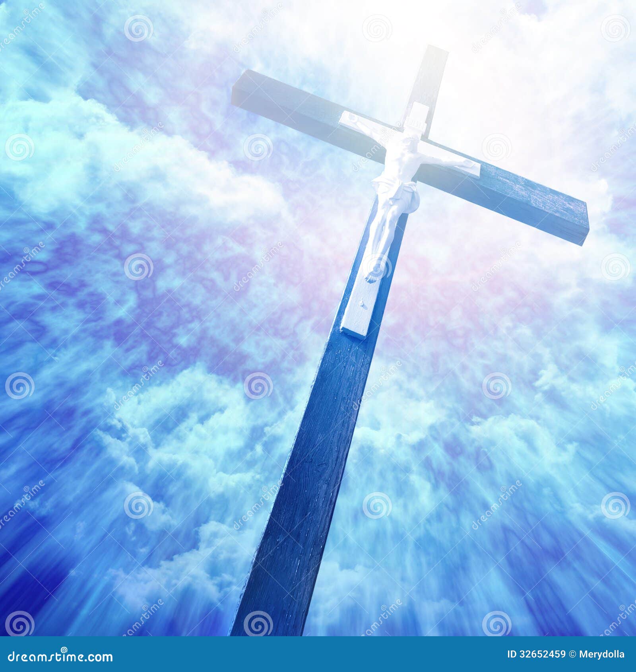This screenshot has height=672, width=636.
Task: Select the spiral watermark near the cross center
Action: 376,267
